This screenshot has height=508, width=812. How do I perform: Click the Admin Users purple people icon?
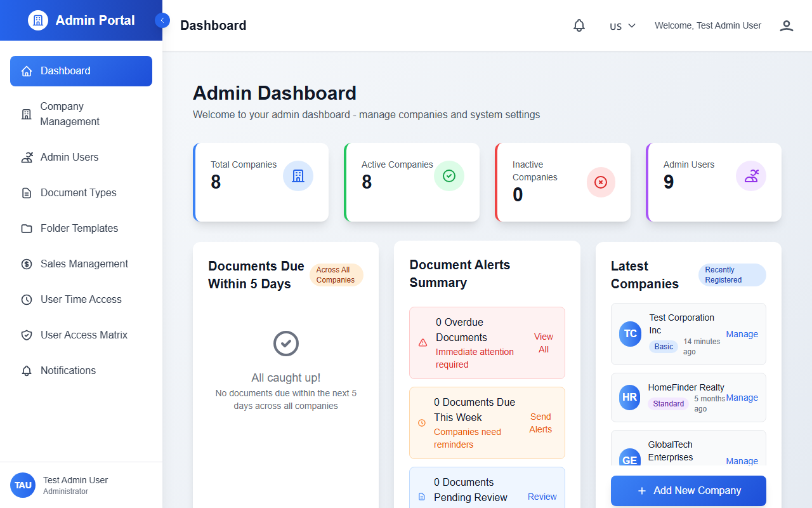point(751,176)
